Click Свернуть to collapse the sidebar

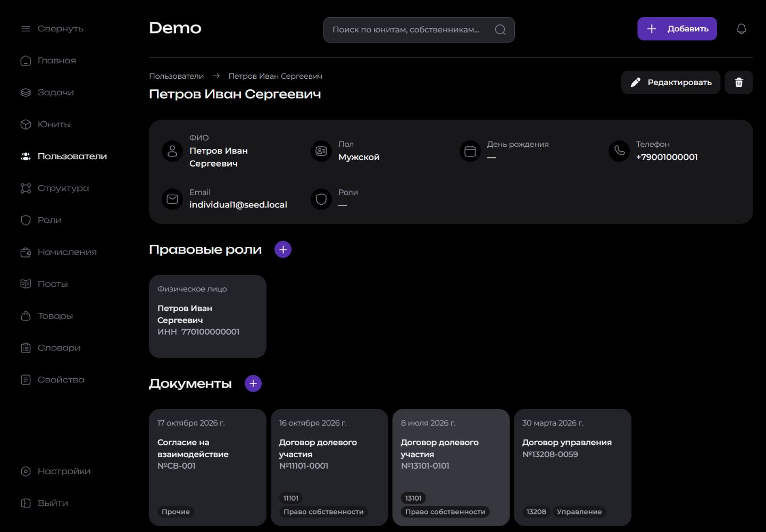pyautogui.click(x=61, y=29)
